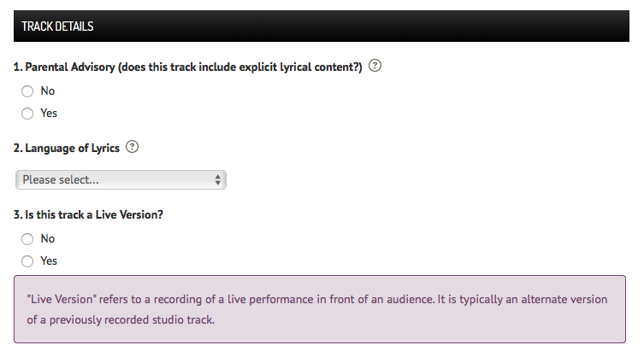Screen dimensions: 644x357
Task: Click 'Yes' label text under Live Version
Action: [49, 261]
